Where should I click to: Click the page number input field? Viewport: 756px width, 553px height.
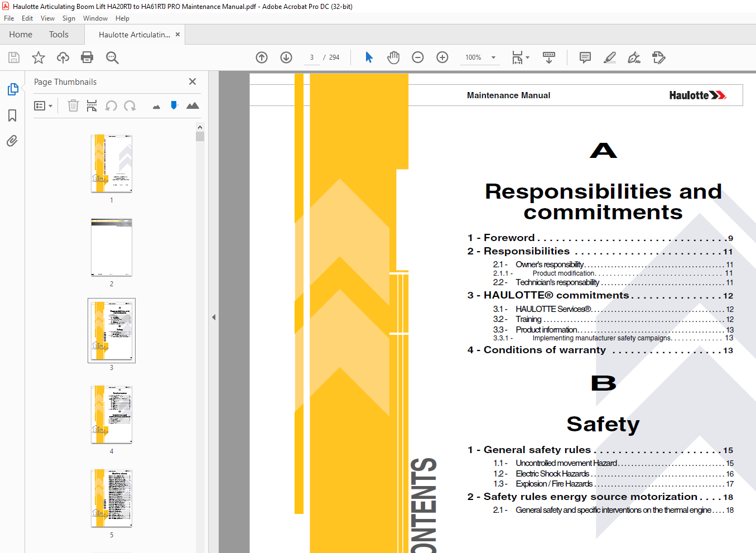[312, 57]
